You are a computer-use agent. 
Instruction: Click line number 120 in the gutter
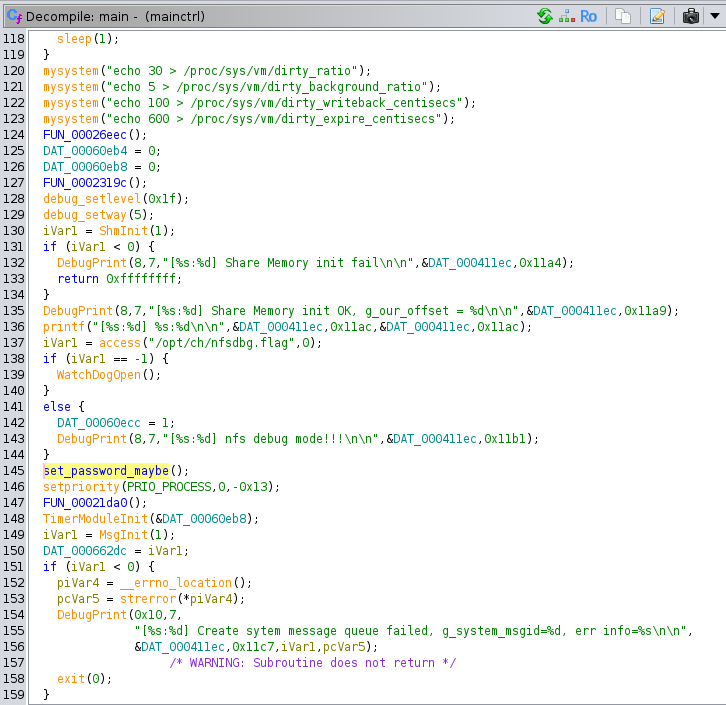[13, 71]
